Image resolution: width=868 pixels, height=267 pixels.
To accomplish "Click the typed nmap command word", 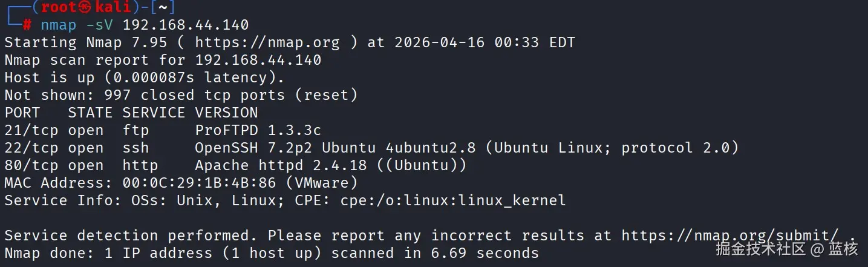I will [x=59, y=25].
